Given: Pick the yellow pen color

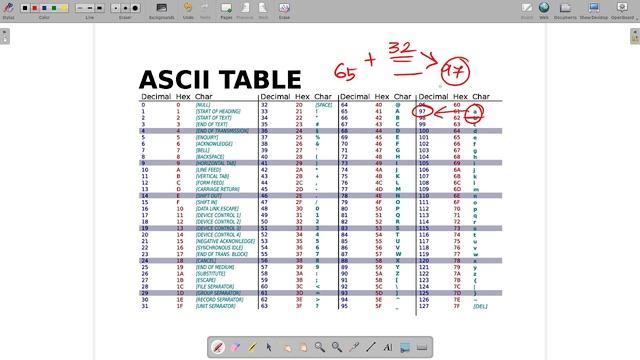Looking at the screenshot, I should [x=64, y=8].
